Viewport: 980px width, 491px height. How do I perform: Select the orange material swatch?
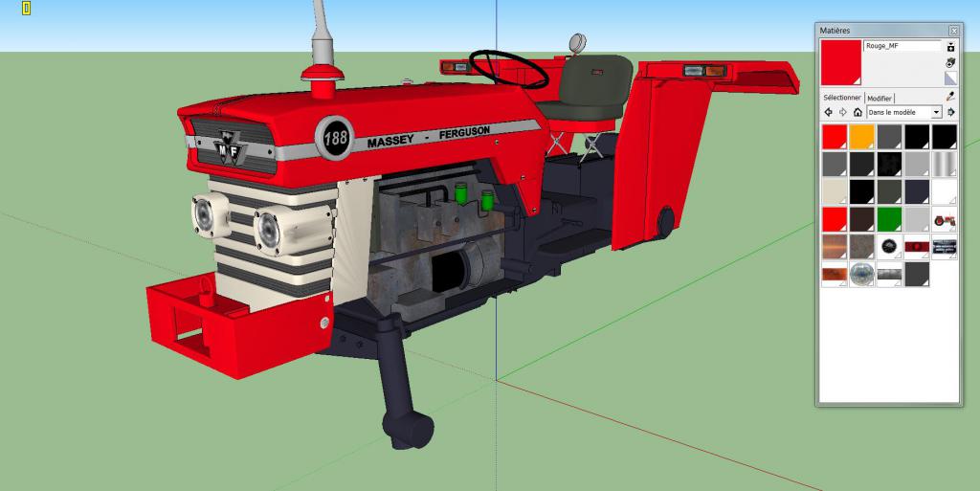tap(861, 137)
